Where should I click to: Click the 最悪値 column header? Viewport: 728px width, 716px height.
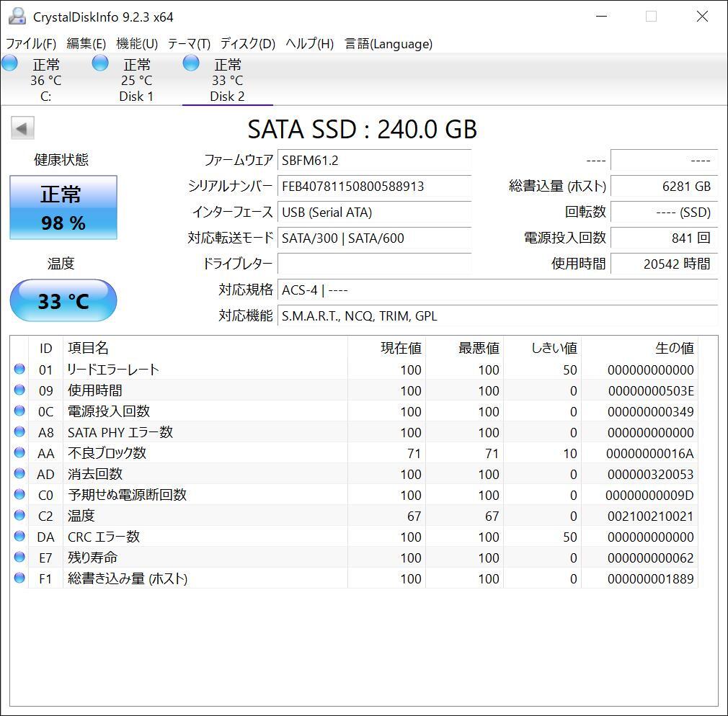(x=465, y=348)
